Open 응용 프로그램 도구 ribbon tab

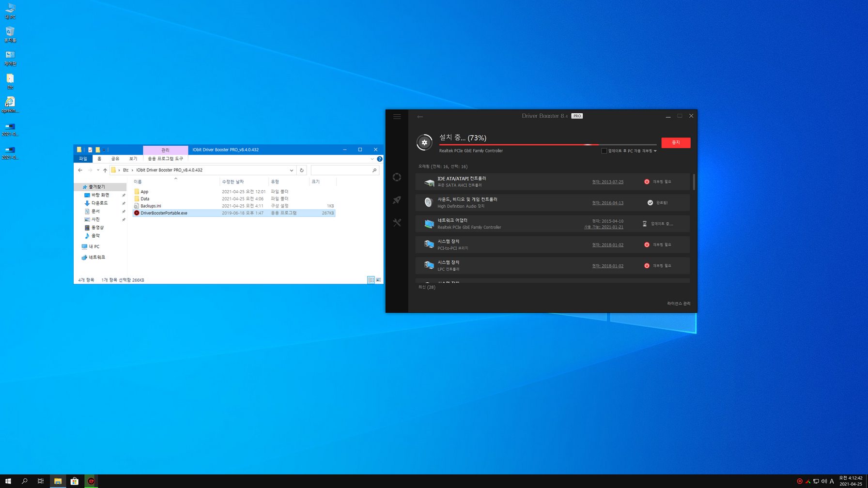point(166,158)
